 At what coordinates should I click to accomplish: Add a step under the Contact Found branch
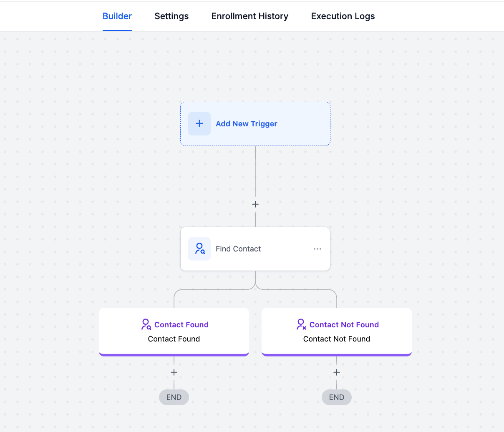click(174, 372)
